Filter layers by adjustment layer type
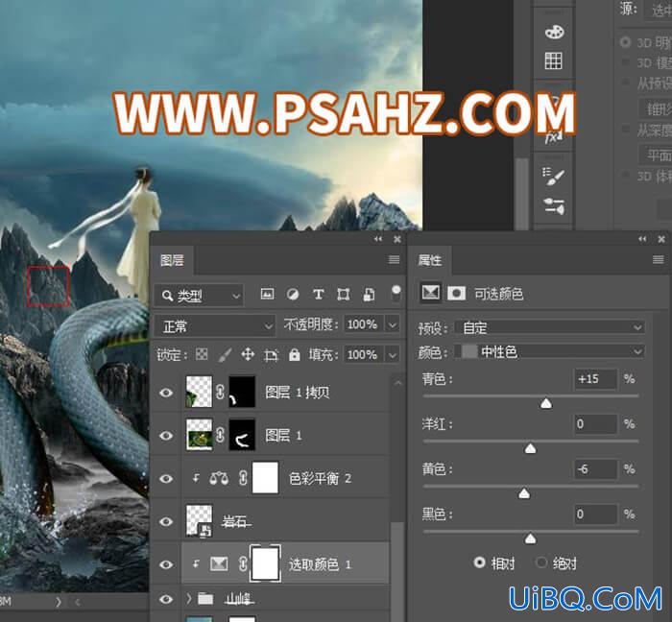672x622 pixels. pos(293,295)
